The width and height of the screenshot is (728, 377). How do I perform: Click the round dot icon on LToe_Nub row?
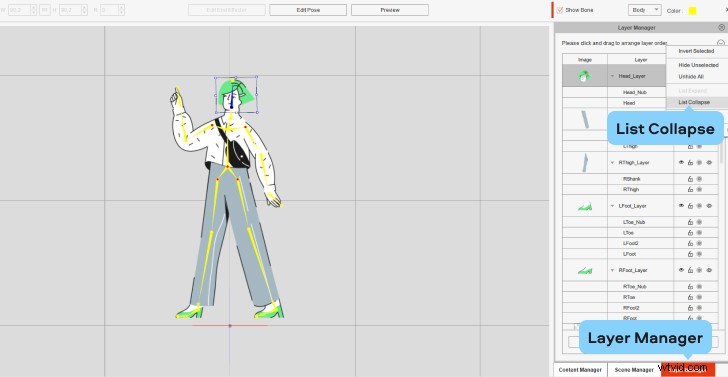pos(699,222)
